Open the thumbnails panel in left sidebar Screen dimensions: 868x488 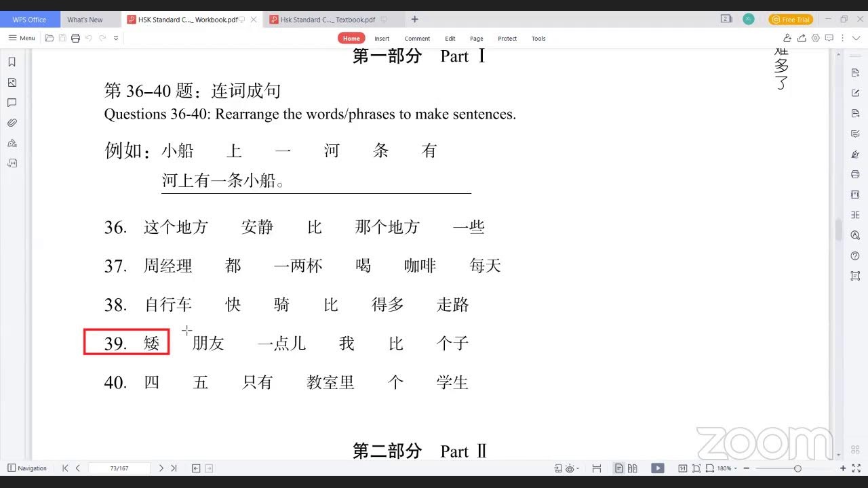[12, 82]
